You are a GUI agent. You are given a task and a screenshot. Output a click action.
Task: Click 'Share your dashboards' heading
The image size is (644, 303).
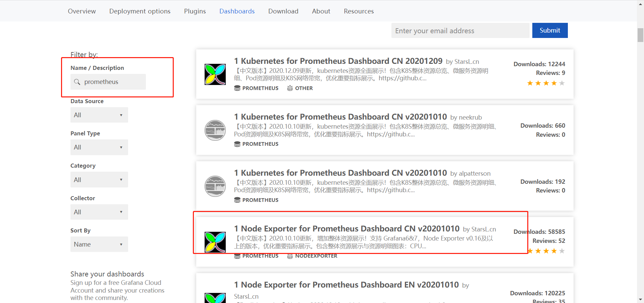107,274
